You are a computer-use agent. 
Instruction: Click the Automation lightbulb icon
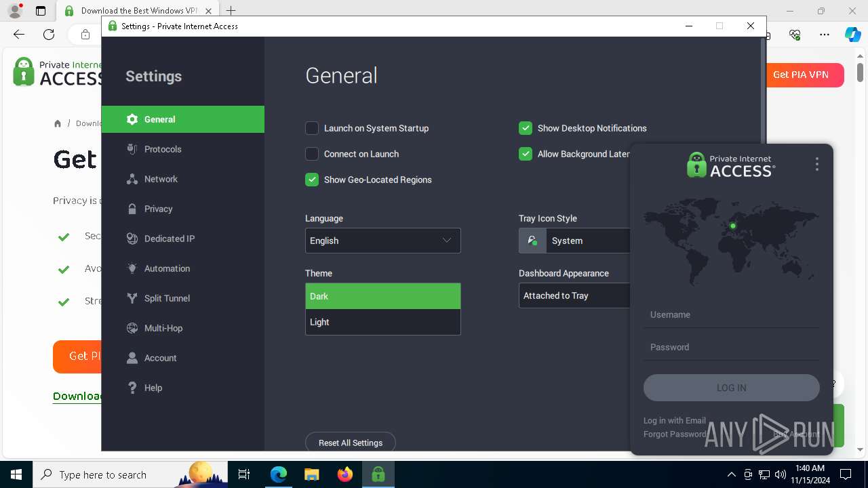(132, 268)
